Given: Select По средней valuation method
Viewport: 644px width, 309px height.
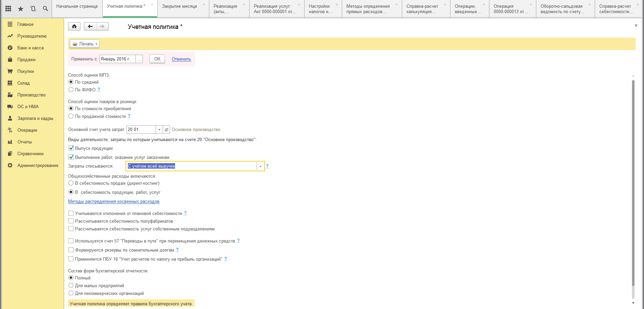Looking at the screenshot, I should coord(71,82).
